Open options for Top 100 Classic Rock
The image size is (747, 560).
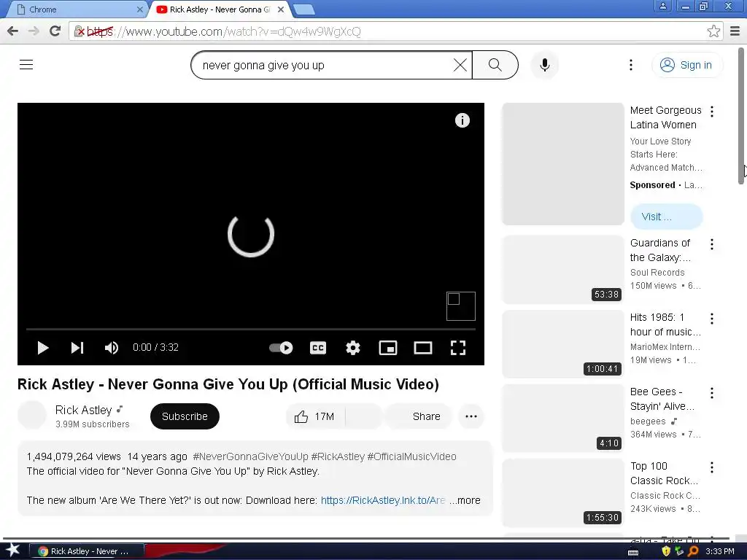[712, 467]
